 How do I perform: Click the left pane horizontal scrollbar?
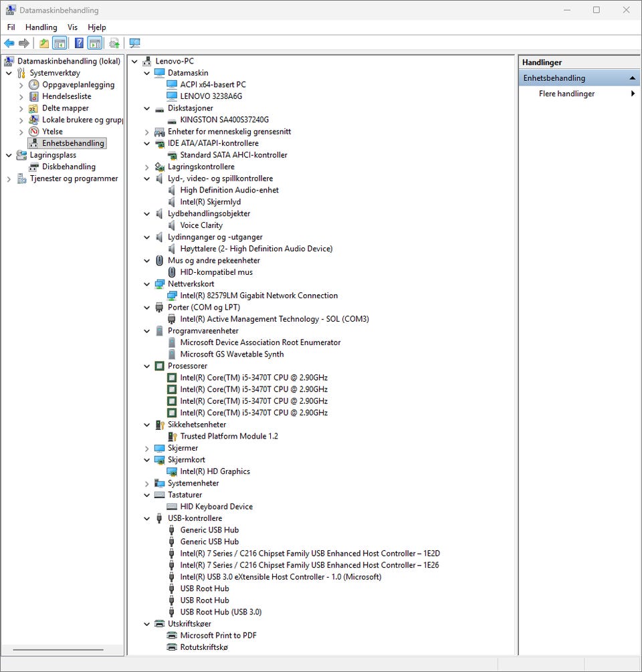click(58, 650)
